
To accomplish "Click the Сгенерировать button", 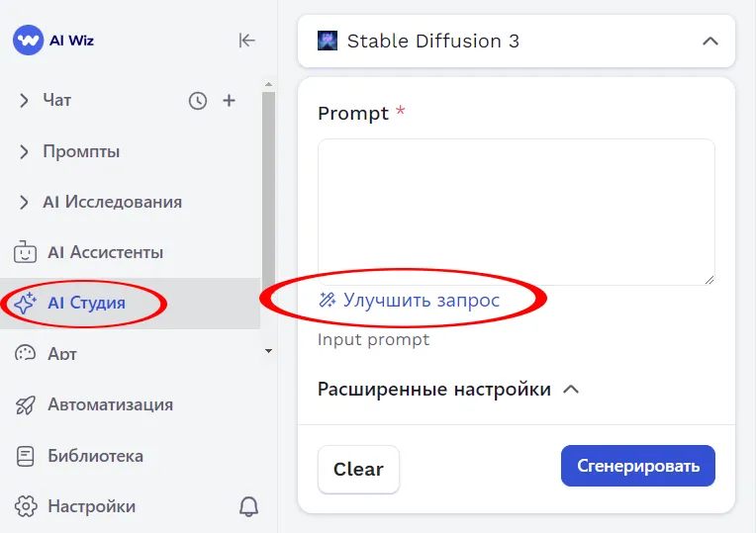I will point(637,466).
